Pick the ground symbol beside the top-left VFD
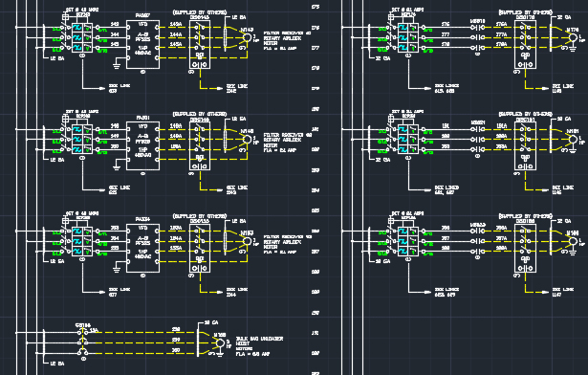 pyautogui.click(x=117, y=66)
